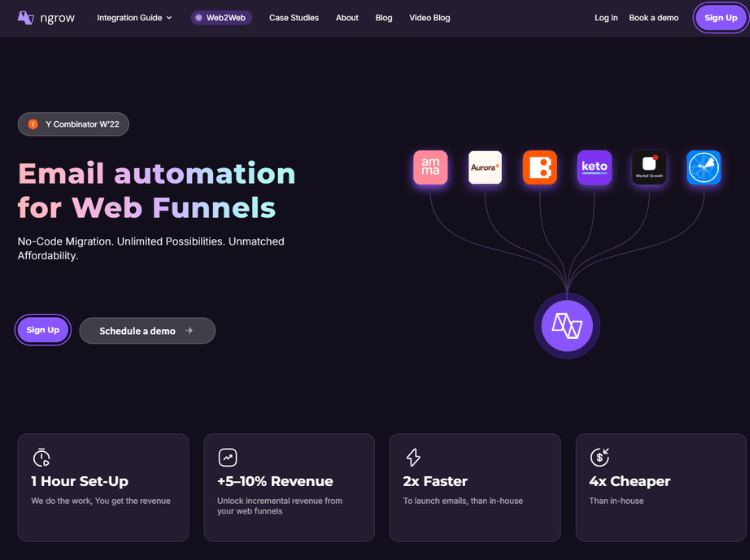Screen dimensions: 750x560
Task: Click the orange B app icon
Action: click(540, 167)
